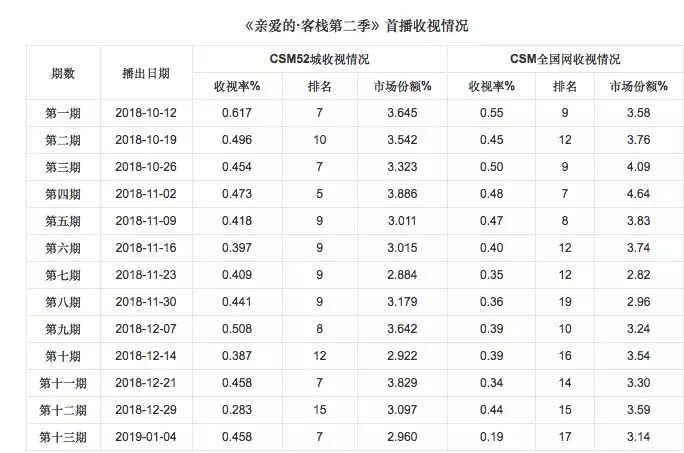Select the date 2018-11-23
This screenshot has height=453, width=684.
(146, 275)
